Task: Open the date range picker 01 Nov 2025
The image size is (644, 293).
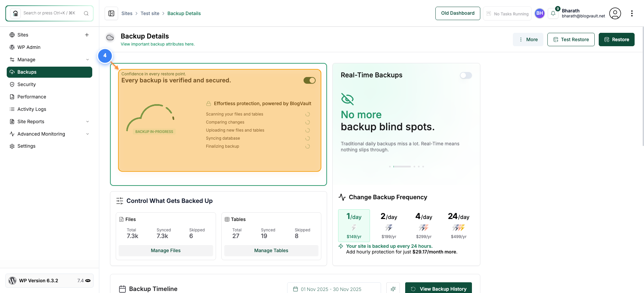Action: [334, 289]
